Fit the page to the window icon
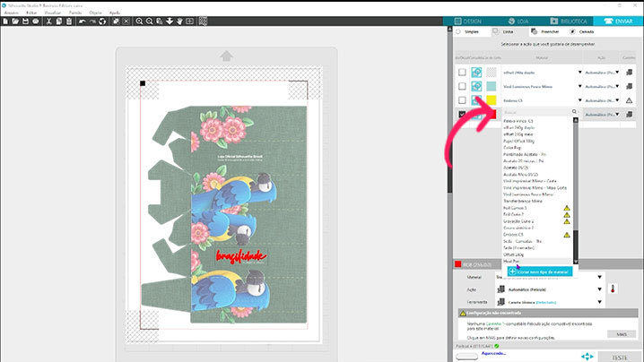 189,21
